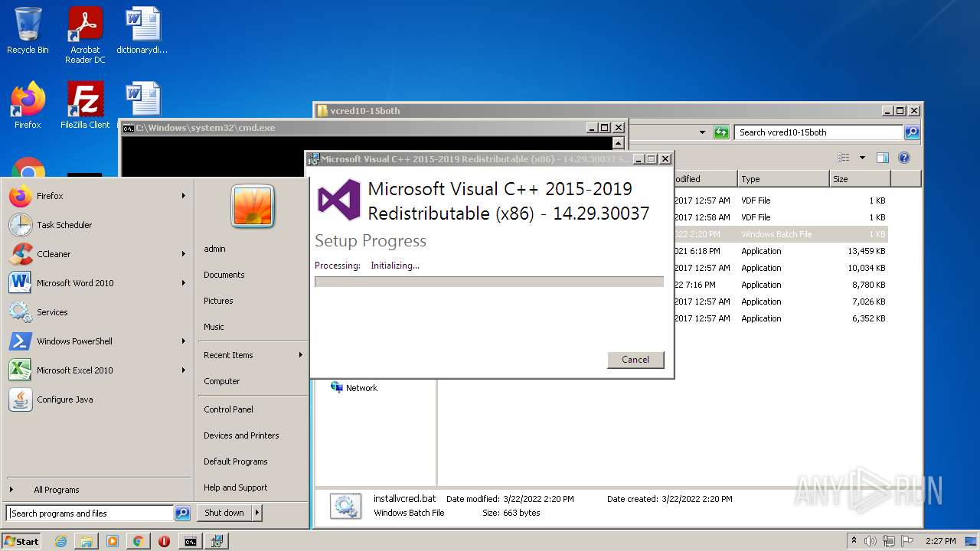Viewport: 980px width, 551px height.
Task: Launch Windows PowerShell from the Start menu
Action: (96, 341)
